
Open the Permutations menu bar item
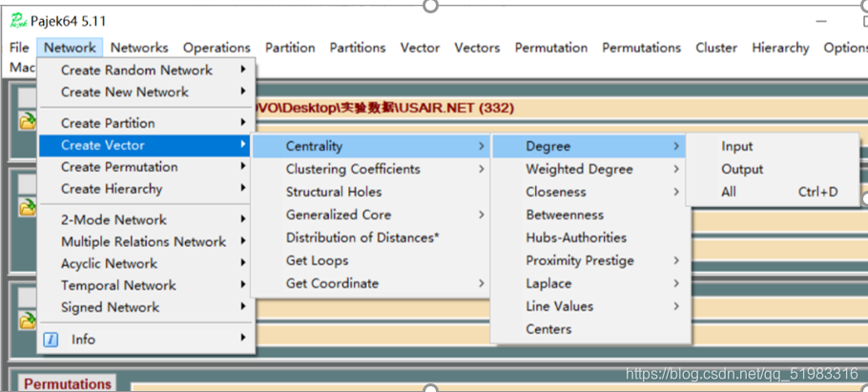point(641,48)
